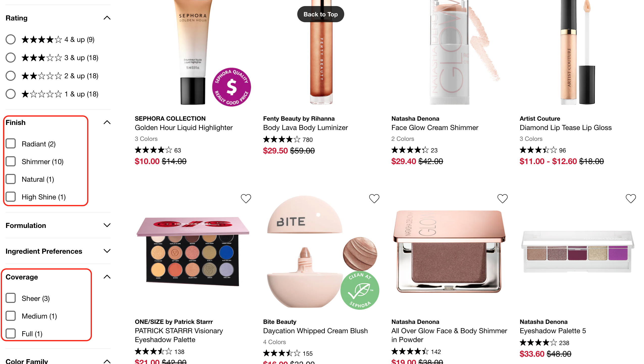Tap heart icon for Eyeshadow Palette 5

tap(631, 199)
